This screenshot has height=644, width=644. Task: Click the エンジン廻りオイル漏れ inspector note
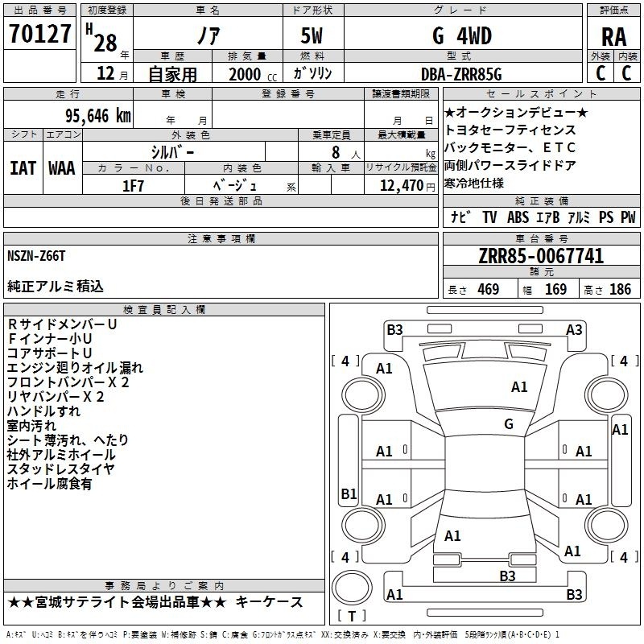[75, 368]
